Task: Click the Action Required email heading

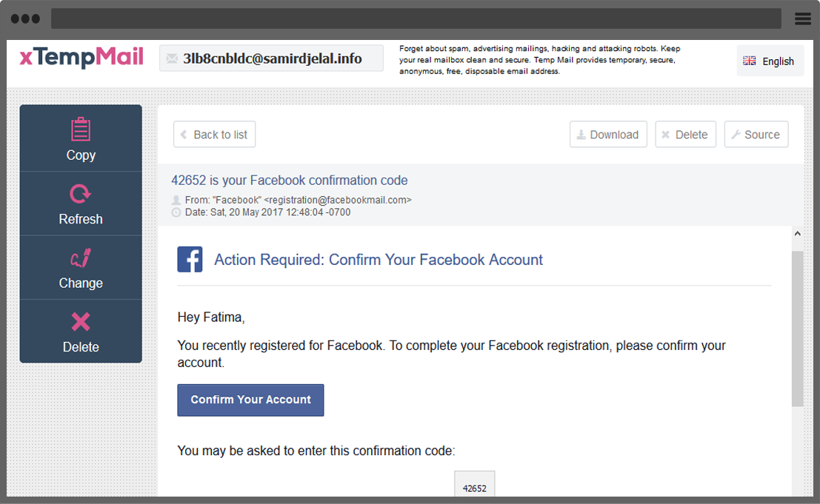Action: (379, 260)
